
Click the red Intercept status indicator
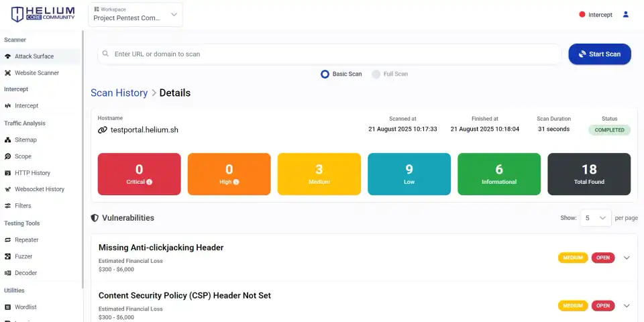click(x=582, y=14)
